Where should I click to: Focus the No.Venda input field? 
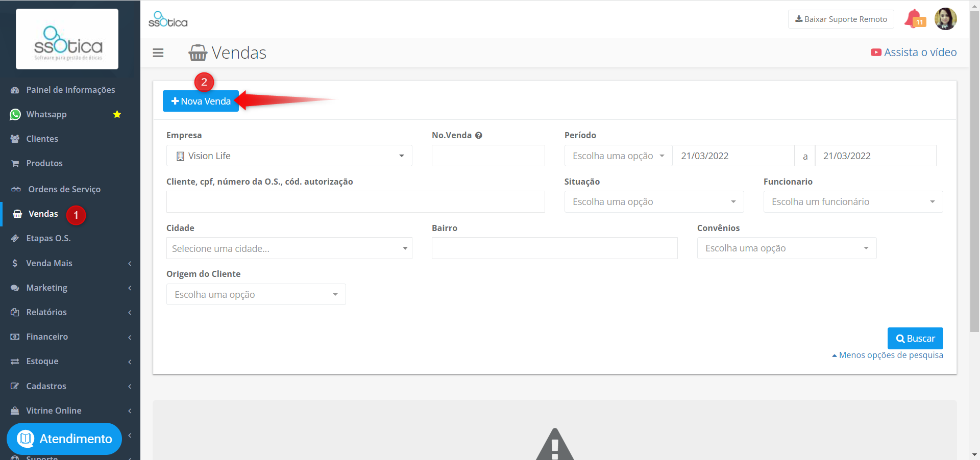488,156
